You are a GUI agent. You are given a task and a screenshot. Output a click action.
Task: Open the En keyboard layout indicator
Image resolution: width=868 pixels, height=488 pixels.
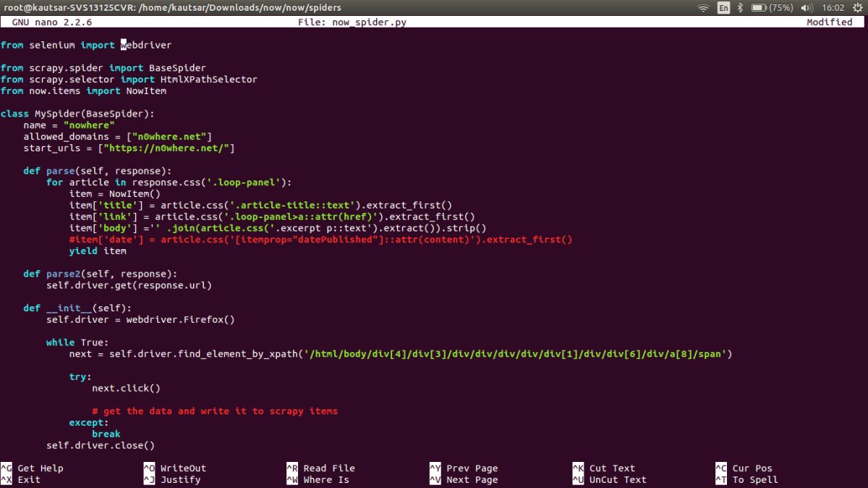point(723,7)
